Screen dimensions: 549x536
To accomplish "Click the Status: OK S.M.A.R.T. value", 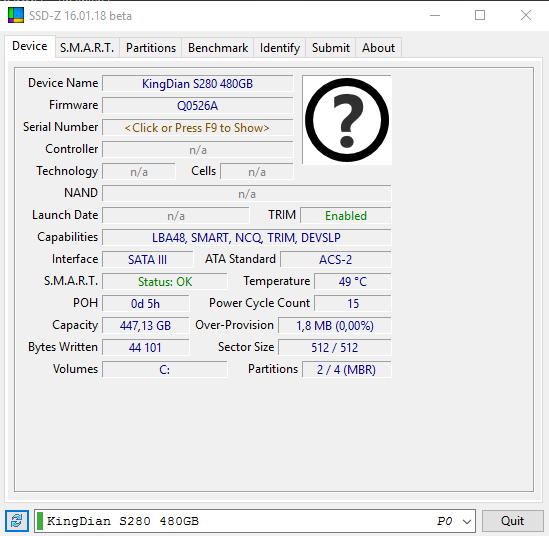I will pos(165,282).
